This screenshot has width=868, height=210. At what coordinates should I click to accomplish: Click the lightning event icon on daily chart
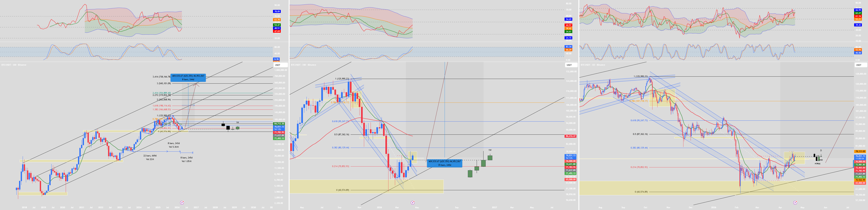pyautogui.click(x=795, y=203)
